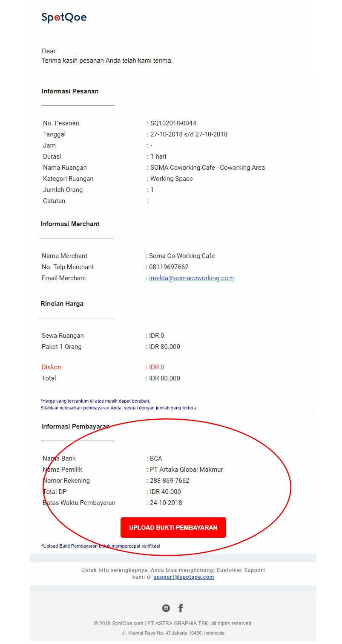The width and height of the screenshot is (342, 644).
Task: Select the Informasi Pesanan heading
Action: click(70, 91)
